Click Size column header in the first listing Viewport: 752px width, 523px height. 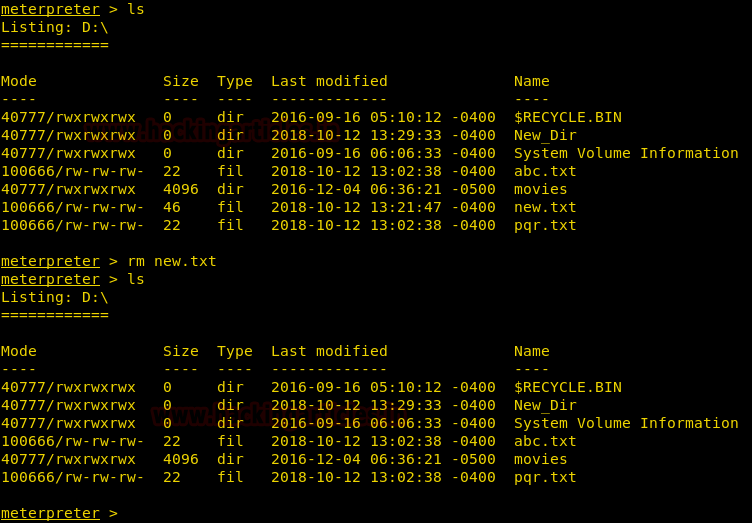181,81
